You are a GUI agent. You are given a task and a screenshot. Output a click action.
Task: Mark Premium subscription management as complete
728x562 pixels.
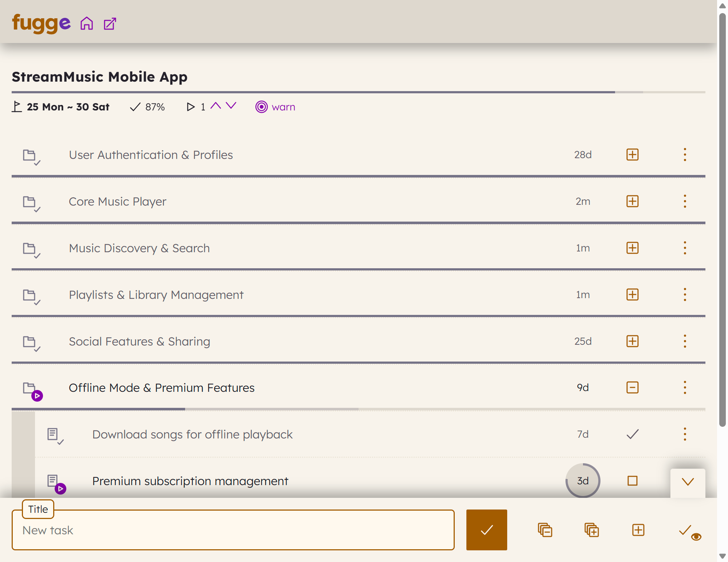point(632,481)
